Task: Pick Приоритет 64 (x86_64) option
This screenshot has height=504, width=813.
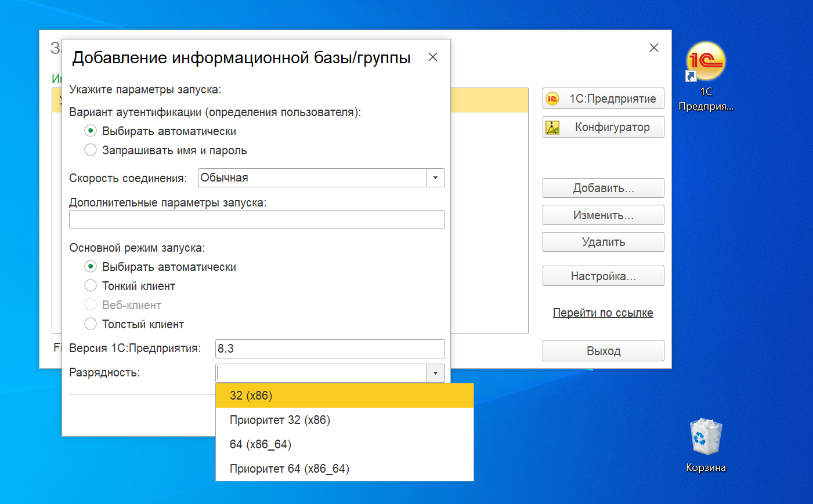Action: click(345, 469)
